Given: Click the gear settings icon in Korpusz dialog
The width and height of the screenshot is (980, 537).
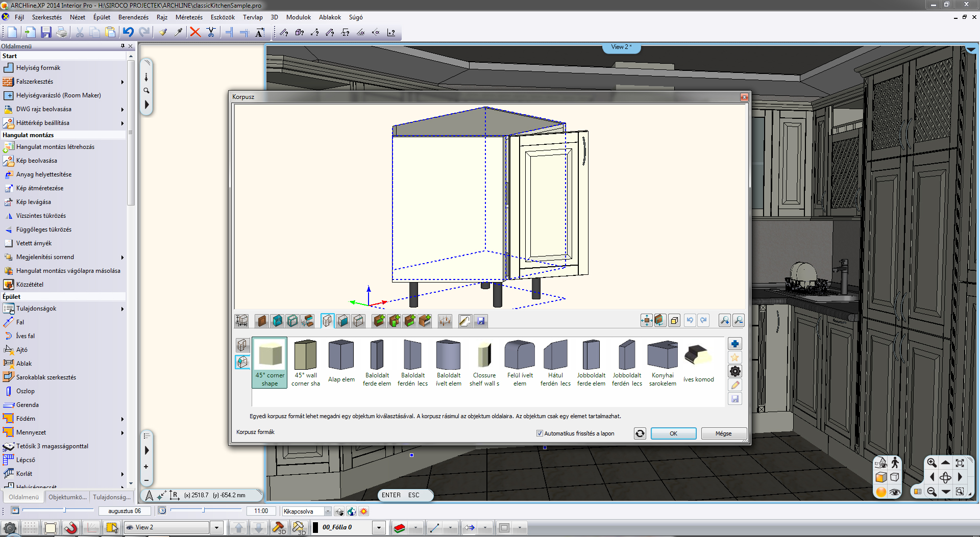Looking at the screenshot, I should point(735,371).
